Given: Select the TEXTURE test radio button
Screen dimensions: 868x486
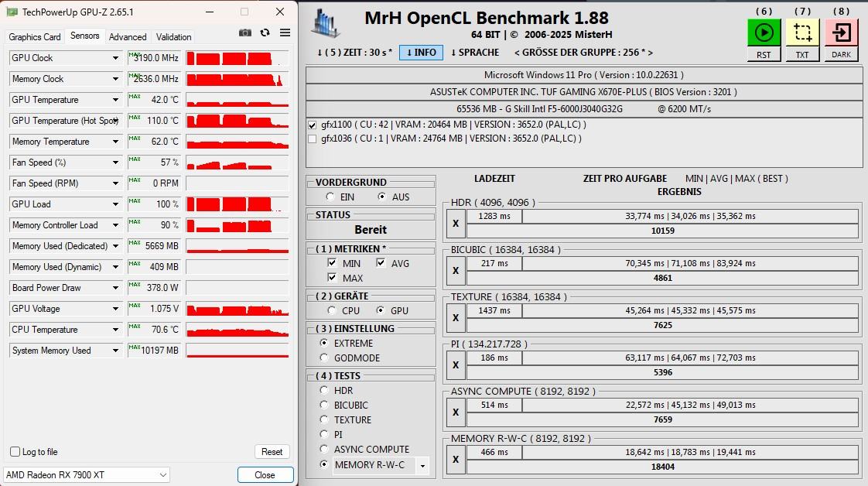Looking at the screenshot, I should tap(324, 419).
